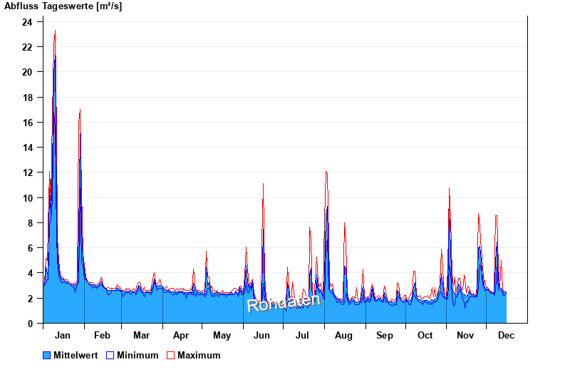This screenshot has height=392, width=570.
Task: Select the Apr month label
Action: click(x=181, y=336)
